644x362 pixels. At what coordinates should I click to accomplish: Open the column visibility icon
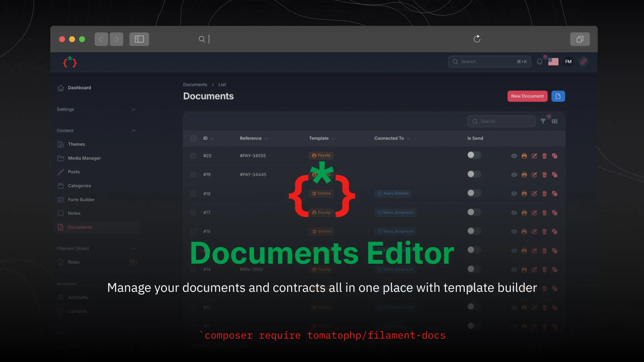pos(555,121)
